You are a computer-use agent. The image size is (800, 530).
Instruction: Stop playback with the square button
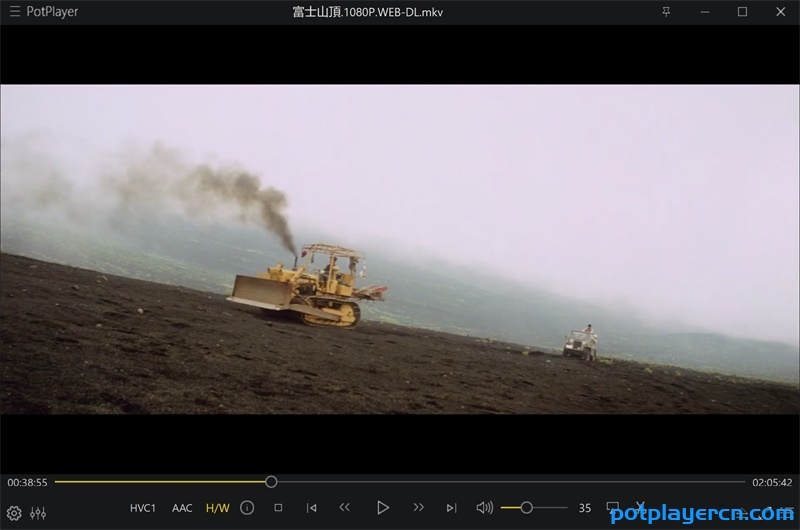(x=278, y=508)
